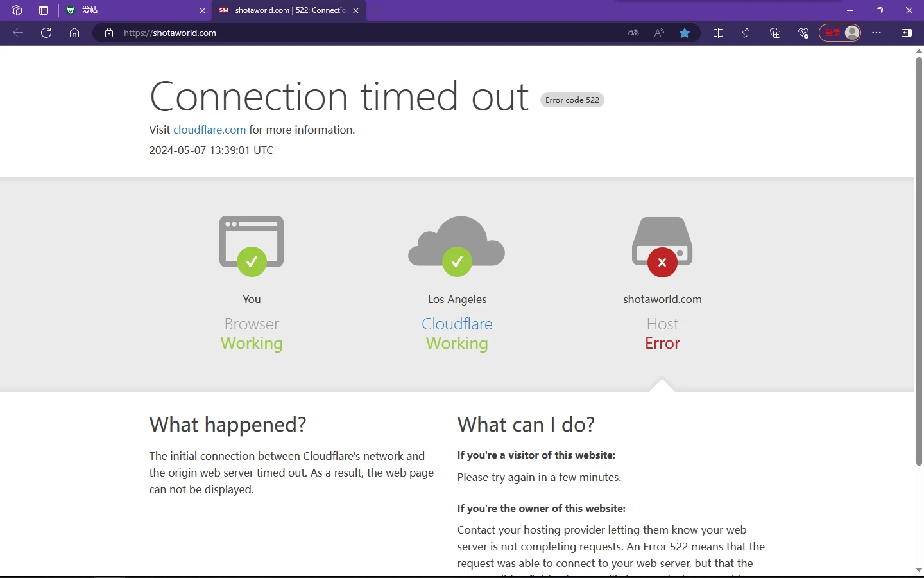Open the Cloudflare link under Los Angeles
Screen dimensions: 924x578
click(x=457, y=324)
